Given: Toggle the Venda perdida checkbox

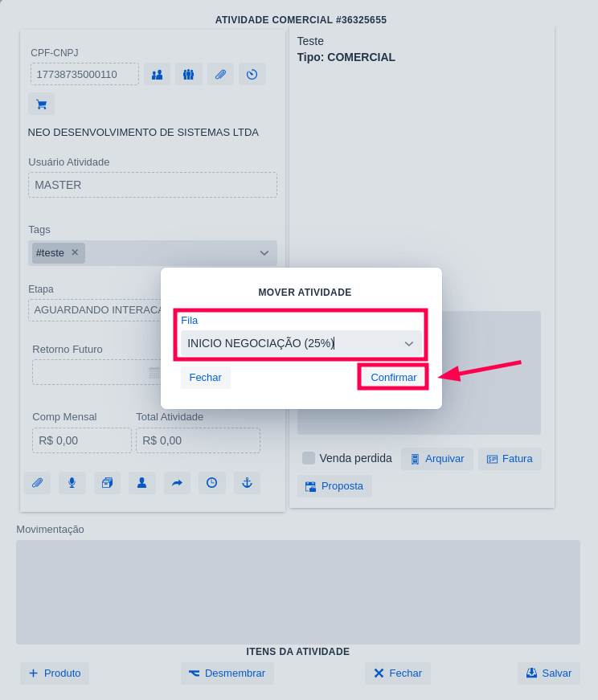Looking at the screenshot, I should [x=309, y=458].
